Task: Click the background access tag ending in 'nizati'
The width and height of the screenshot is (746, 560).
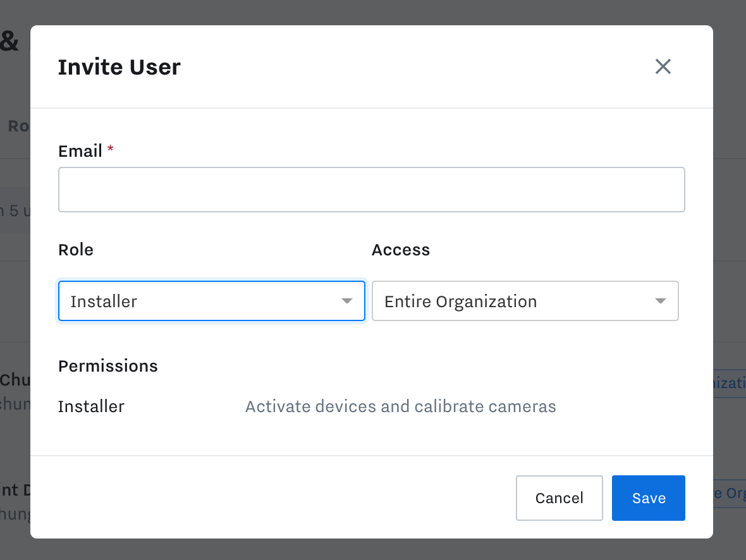Action: coord(730,383)
